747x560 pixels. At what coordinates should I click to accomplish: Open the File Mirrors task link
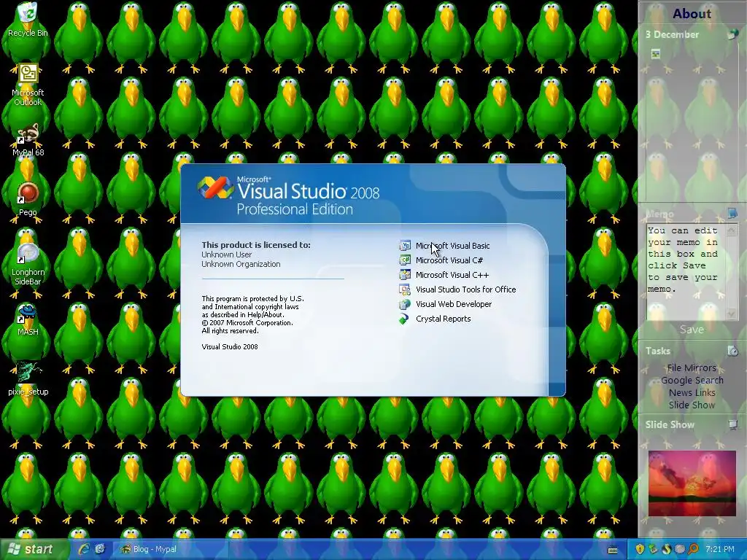692,367
